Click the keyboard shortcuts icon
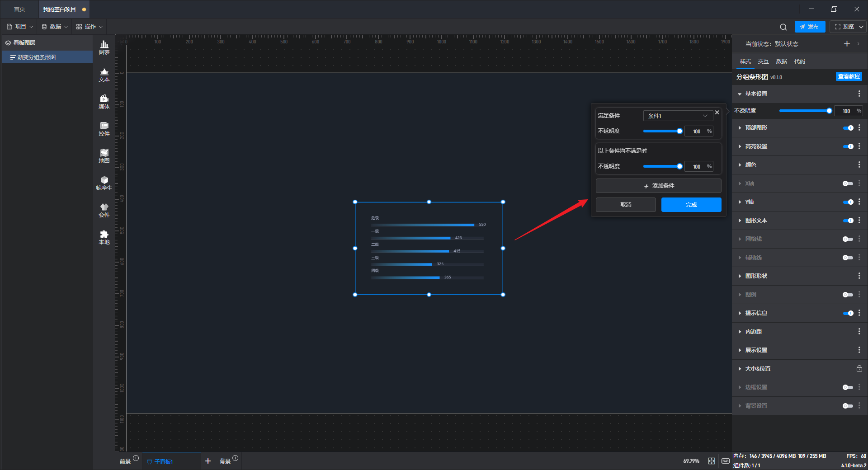868x470 pixels. click(x=726, y=461)
